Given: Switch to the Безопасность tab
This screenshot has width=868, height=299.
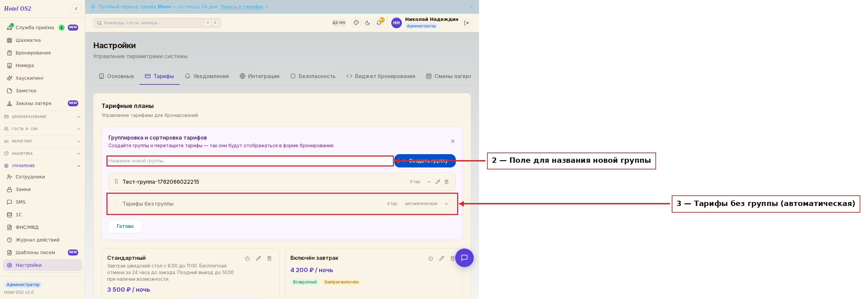Looking at the screenshot, I should click(313, 76).
